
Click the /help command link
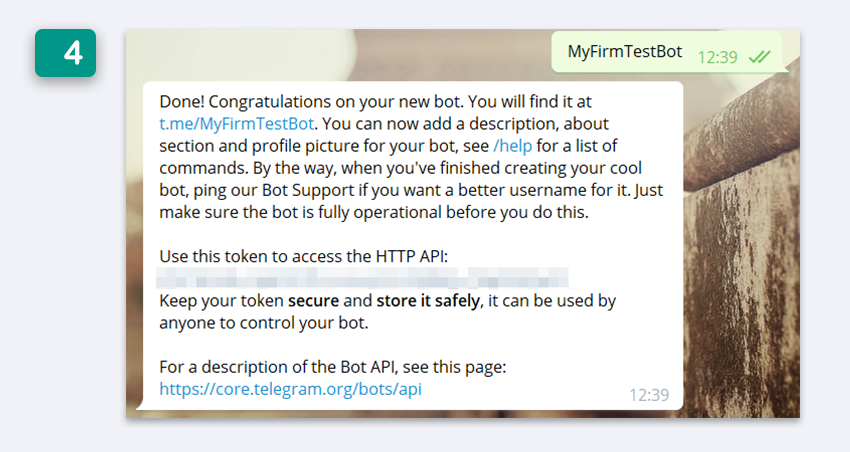512,146
